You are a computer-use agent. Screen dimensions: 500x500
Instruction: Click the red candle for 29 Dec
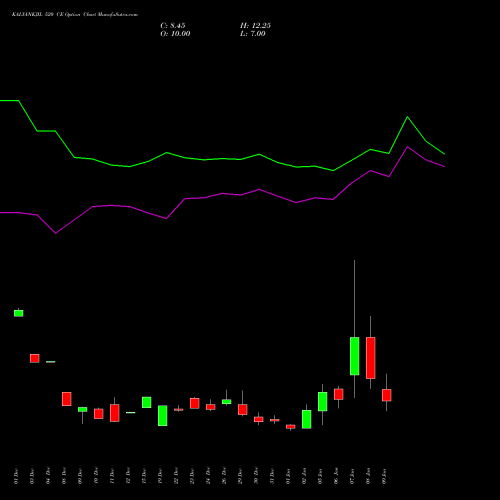243,409
